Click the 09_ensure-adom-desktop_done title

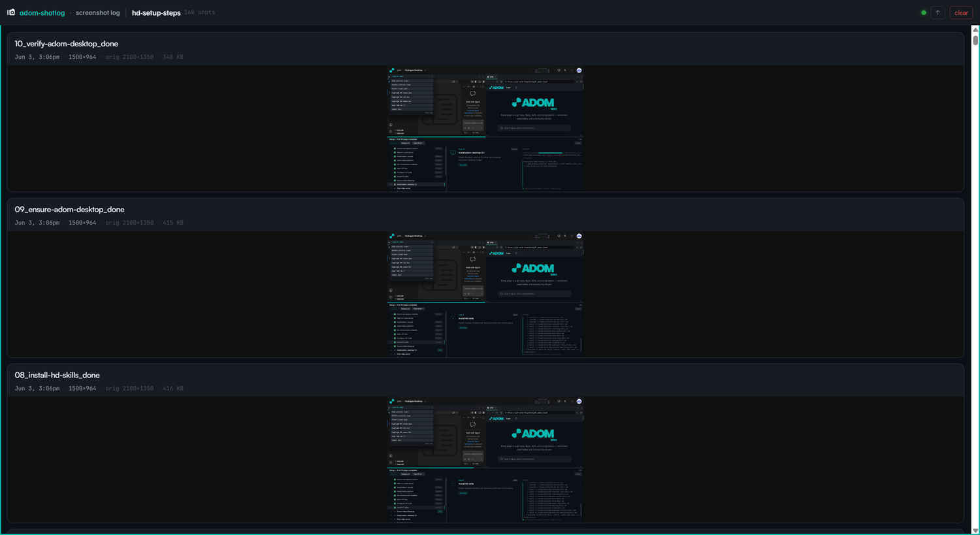point(69,210)
